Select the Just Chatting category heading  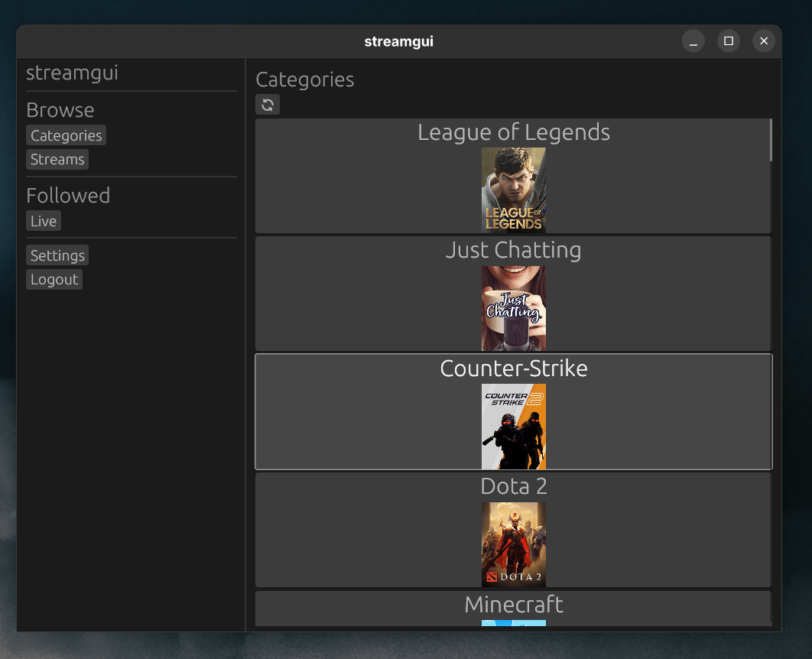coord(513,250)
